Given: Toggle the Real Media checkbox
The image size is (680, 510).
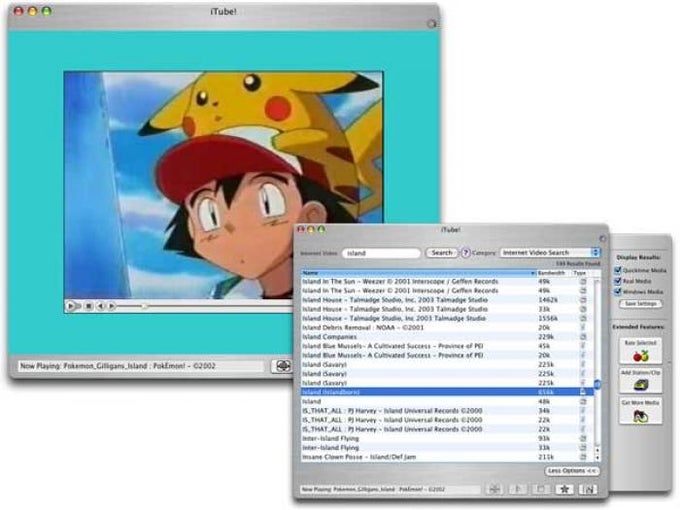Looking at the screenshot, I should (618, 281).
